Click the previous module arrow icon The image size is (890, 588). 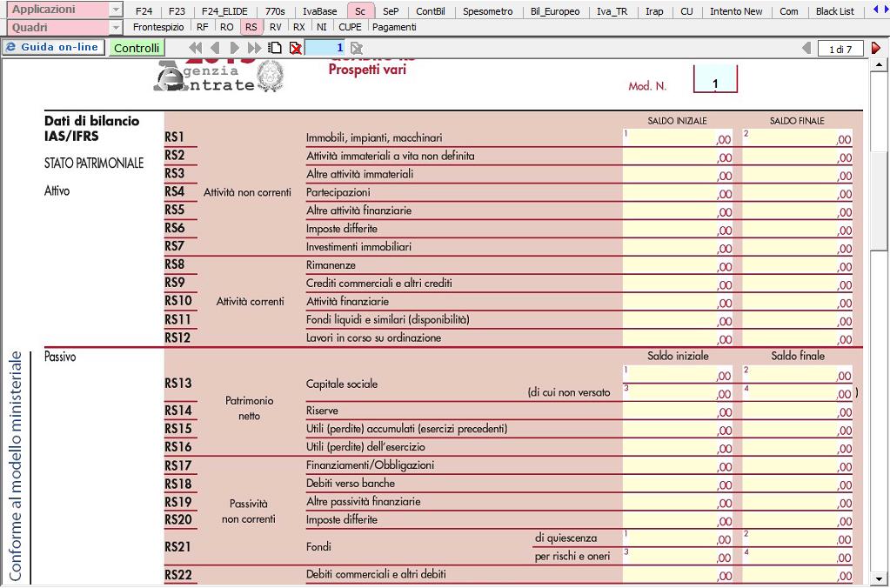pos(215,48)
